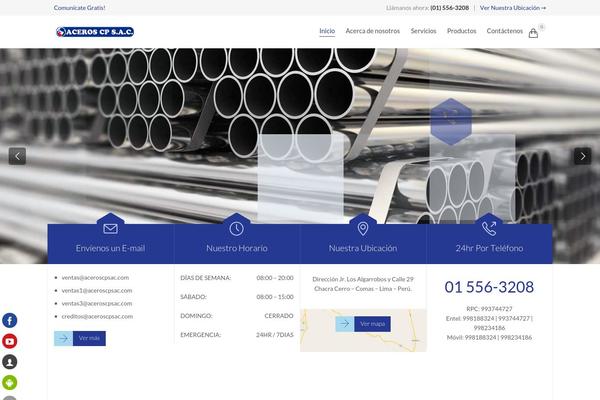Click the cart item count badge
Viewport: 600px width, 400px height.
(541, 27)
